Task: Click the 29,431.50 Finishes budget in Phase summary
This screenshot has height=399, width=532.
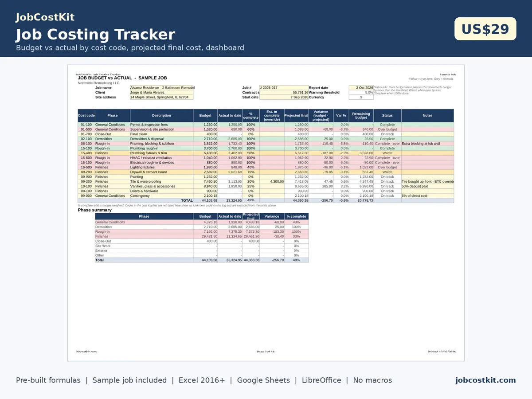Action: pyautogui.click(x=205, y=236)
